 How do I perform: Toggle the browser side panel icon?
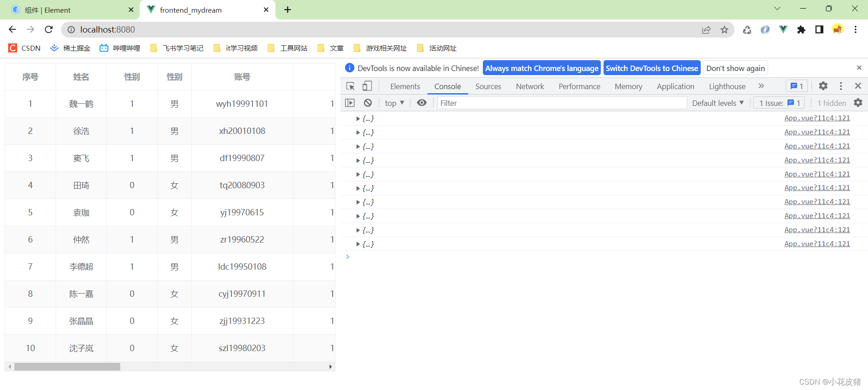pos(819,30)
